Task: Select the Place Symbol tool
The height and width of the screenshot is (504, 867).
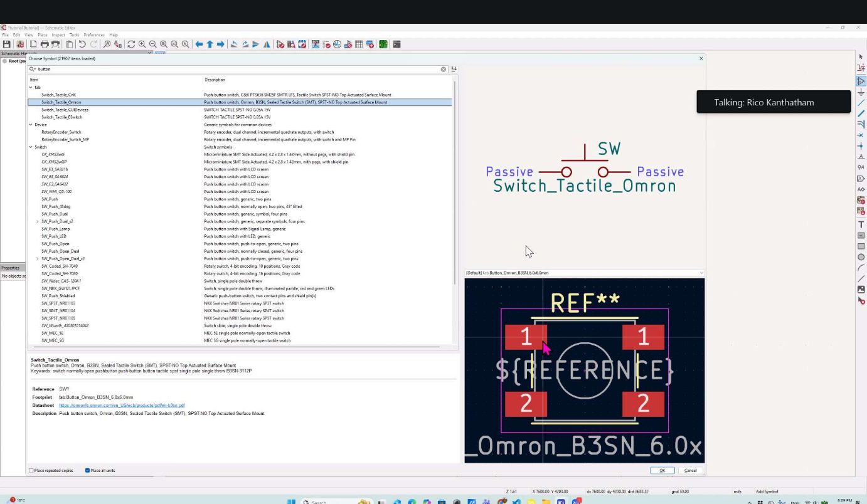Action: [x=861, y=80]
